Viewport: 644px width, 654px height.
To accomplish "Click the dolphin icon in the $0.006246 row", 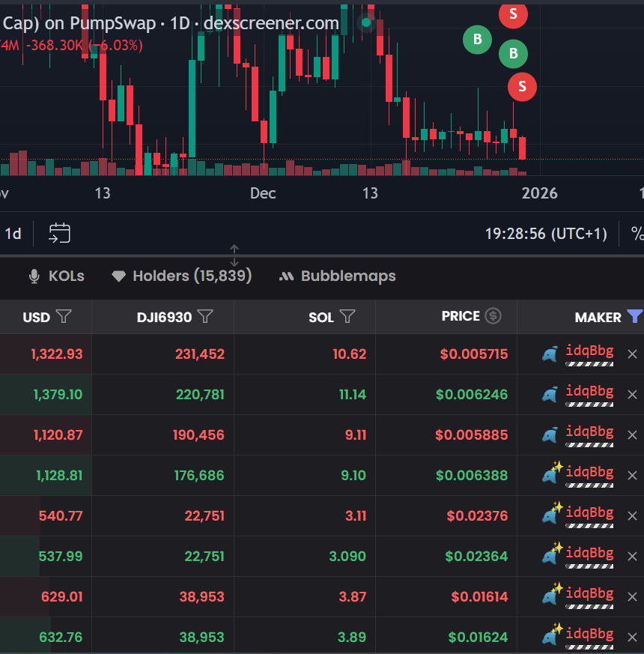I will [550, 395].
